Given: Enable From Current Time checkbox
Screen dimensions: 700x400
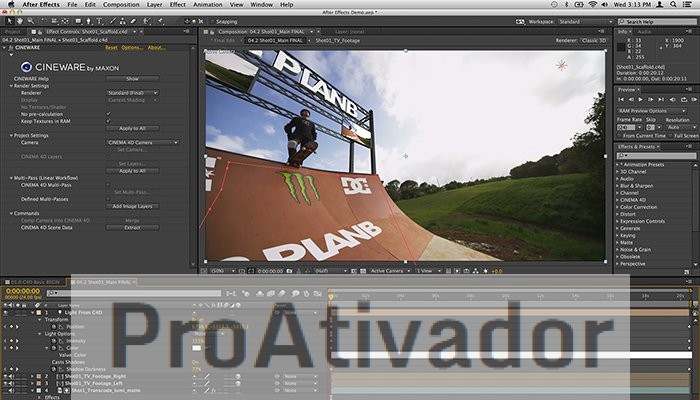Looking at the screenshot, I should [620, 136].
